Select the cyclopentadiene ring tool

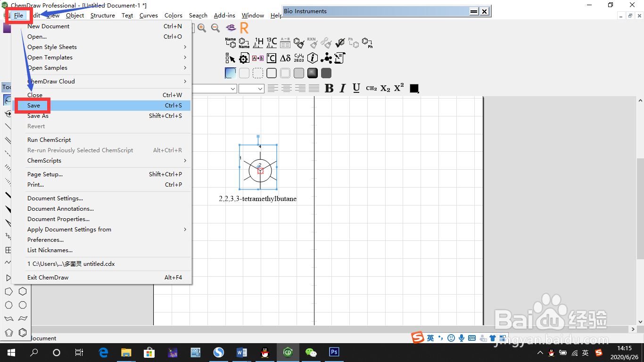click(x=8, y=332)
